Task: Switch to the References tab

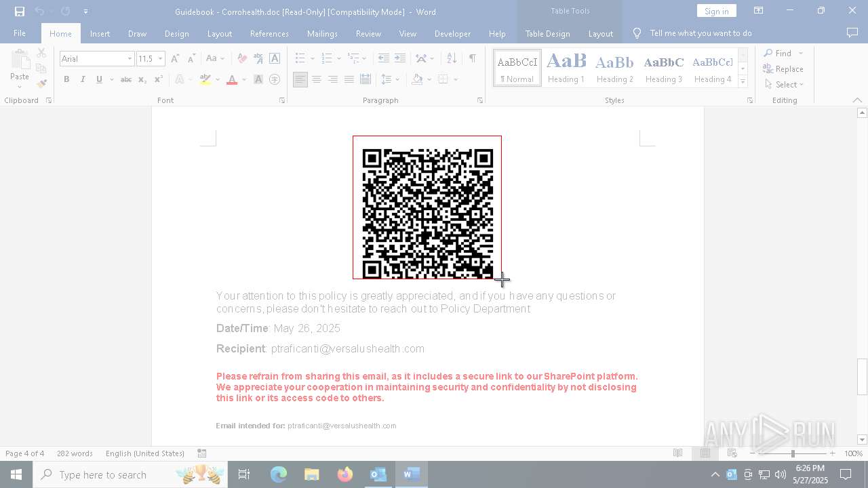Action: (x=269, y=33)
